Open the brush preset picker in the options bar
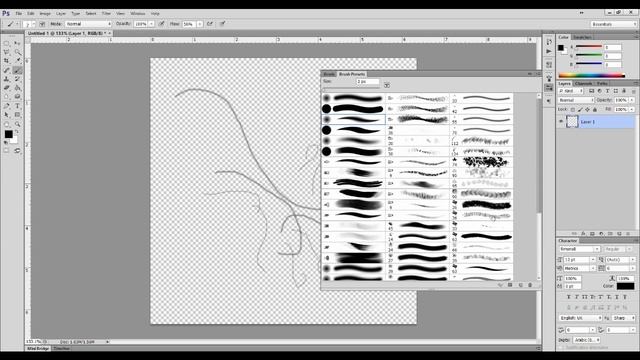The width and height of the screenshot is (640, 360). (29, 24)
